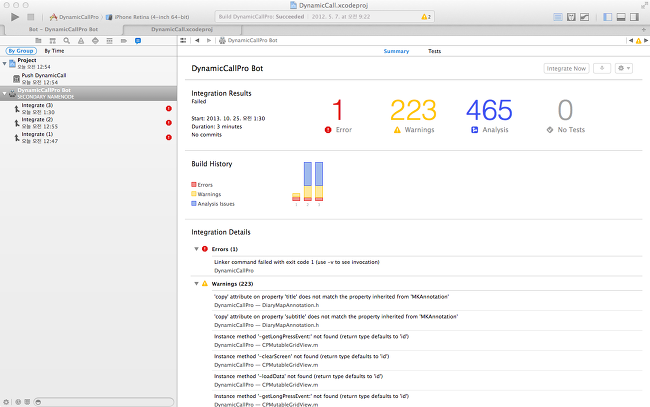This screenshot has height=407, width=650.
Task: Open the gear dropdown next to Integrate Now
Action: 623,68
